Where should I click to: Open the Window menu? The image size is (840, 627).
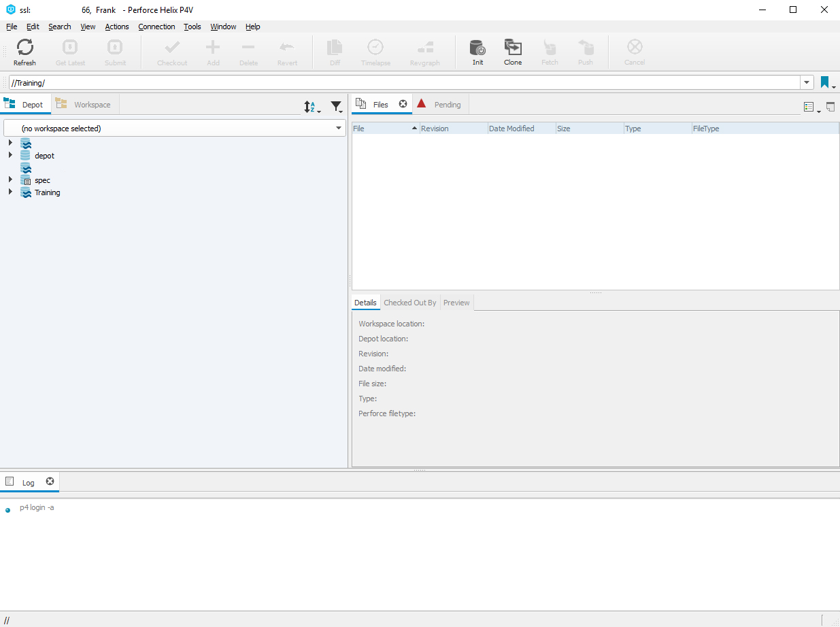(x=223, y=27)
